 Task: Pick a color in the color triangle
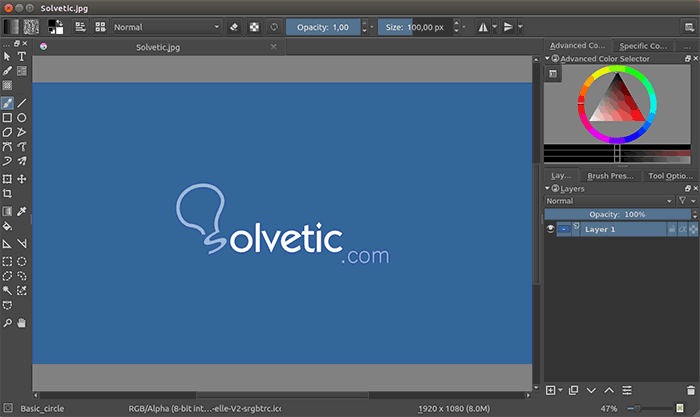pos(617,101)
